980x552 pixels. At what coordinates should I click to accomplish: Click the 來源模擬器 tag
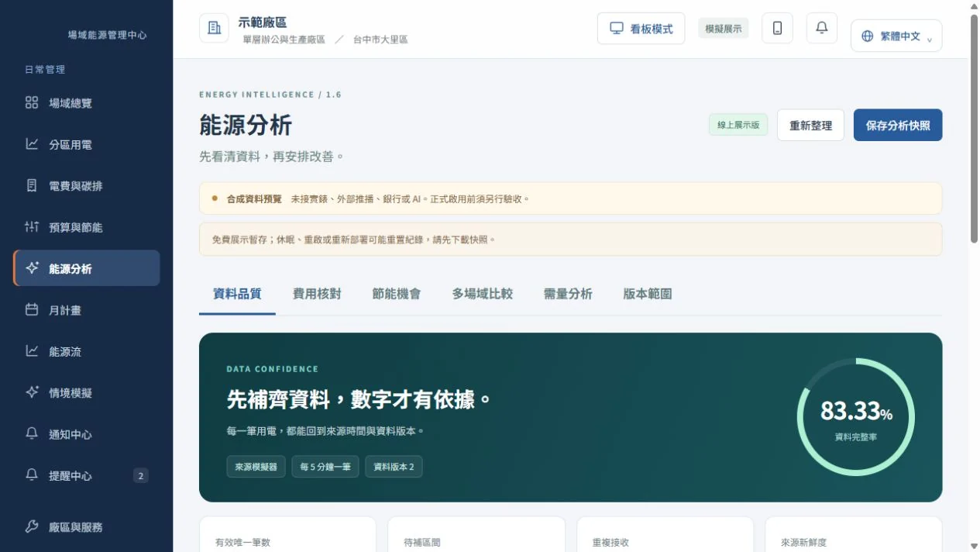point(256,467)
